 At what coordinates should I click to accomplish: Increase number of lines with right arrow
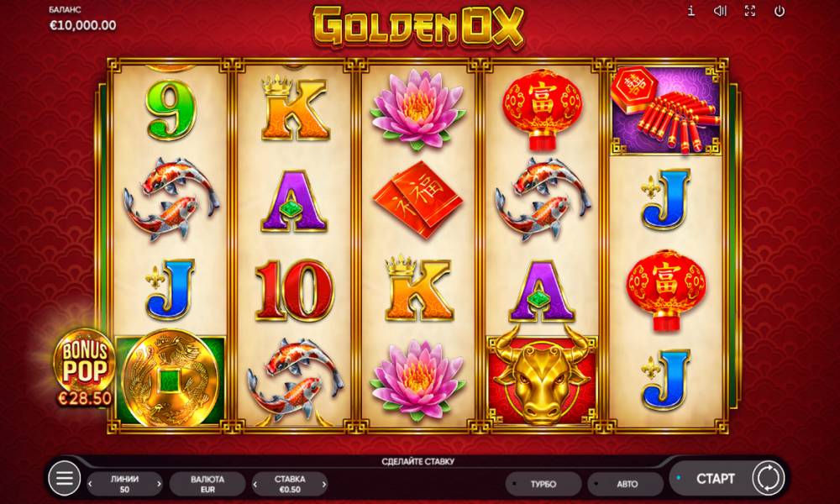coord(159,484)
